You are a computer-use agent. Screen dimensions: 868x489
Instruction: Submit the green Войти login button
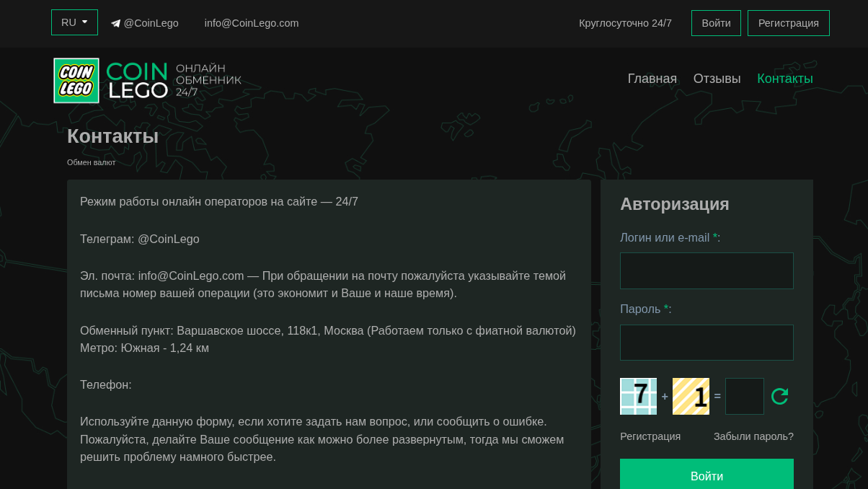pyautogui.click(x=707, y=475)
